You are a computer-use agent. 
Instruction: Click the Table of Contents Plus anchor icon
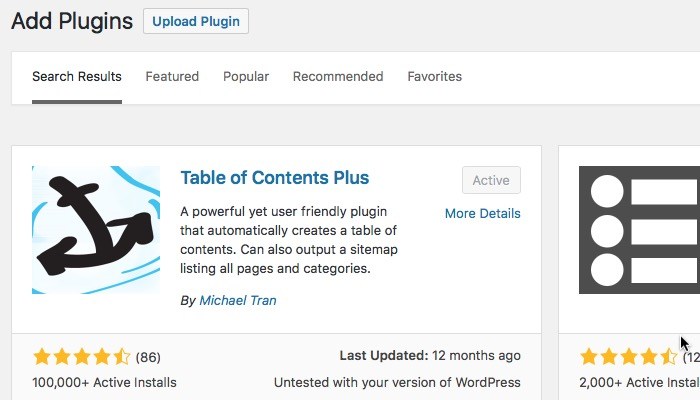click(x=96, y=230)
